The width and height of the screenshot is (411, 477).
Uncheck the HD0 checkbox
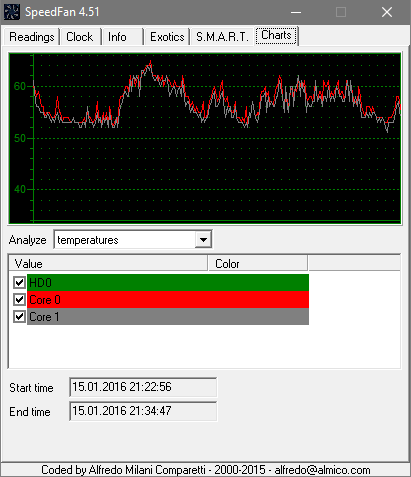[19, 282]
